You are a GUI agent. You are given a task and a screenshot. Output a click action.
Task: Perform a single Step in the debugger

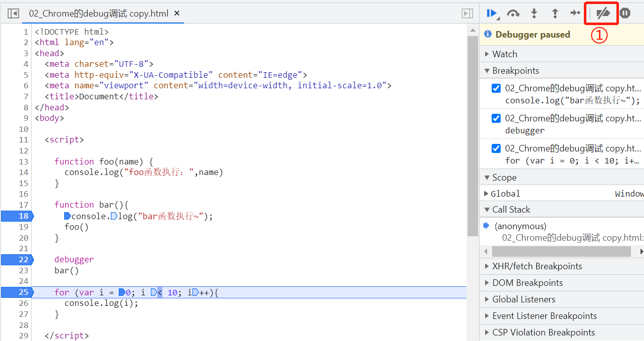click(x=575, y=14)
